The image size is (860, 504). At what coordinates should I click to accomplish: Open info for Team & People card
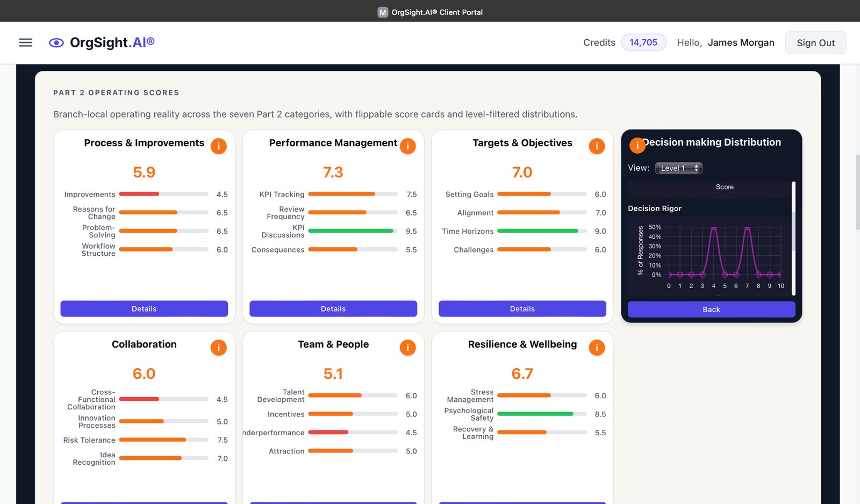click(407, 348)
